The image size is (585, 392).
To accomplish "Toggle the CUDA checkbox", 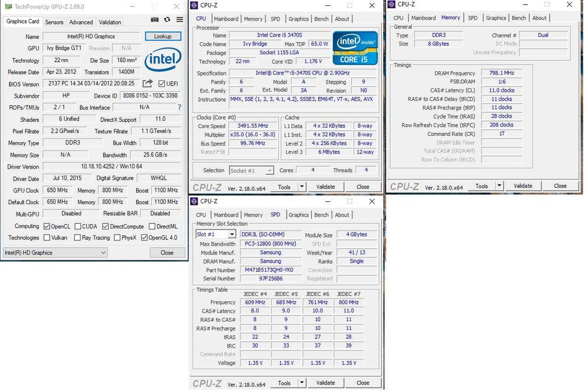I will pos(78,226).
